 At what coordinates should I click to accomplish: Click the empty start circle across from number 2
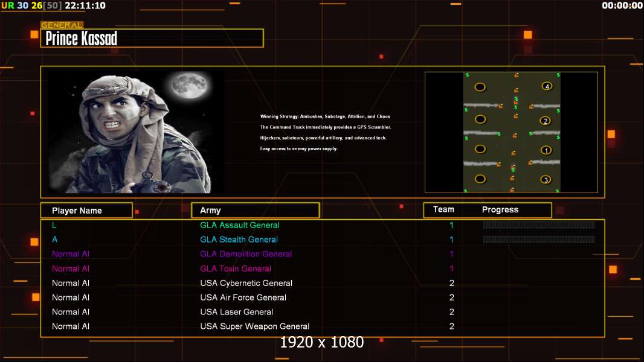480,119
